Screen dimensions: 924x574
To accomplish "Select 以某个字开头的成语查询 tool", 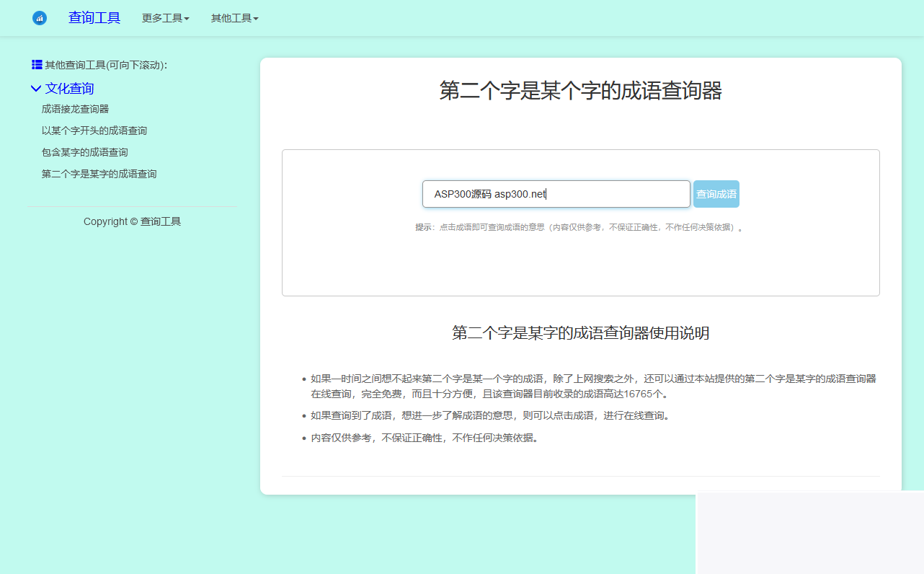I will [95, 130].
